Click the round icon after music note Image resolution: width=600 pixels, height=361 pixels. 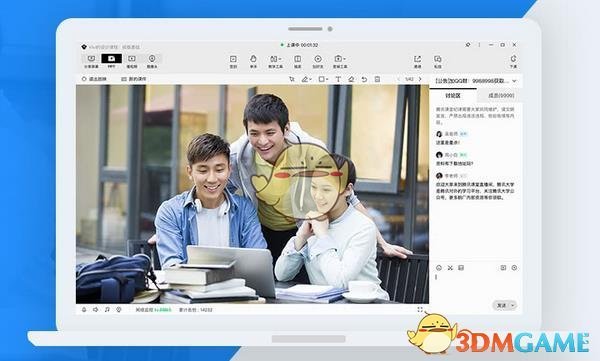click(x=119, y=309)
